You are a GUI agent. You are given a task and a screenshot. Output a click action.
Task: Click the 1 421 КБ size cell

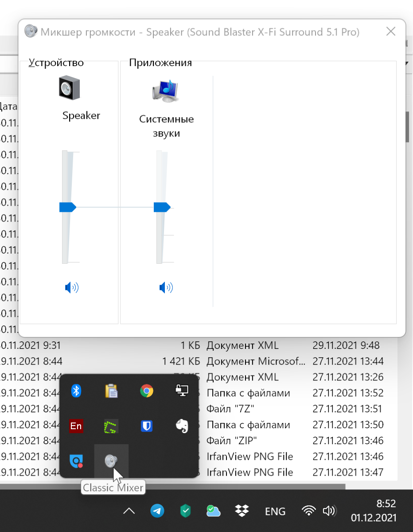(181, 361)
